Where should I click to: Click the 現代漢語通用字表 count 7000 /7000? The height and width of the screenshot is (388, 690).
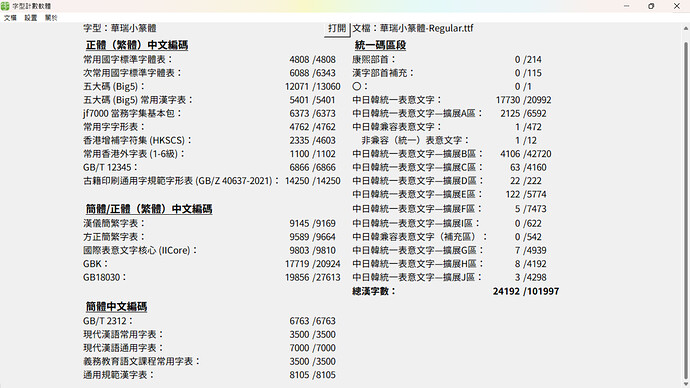pos(312,348)
